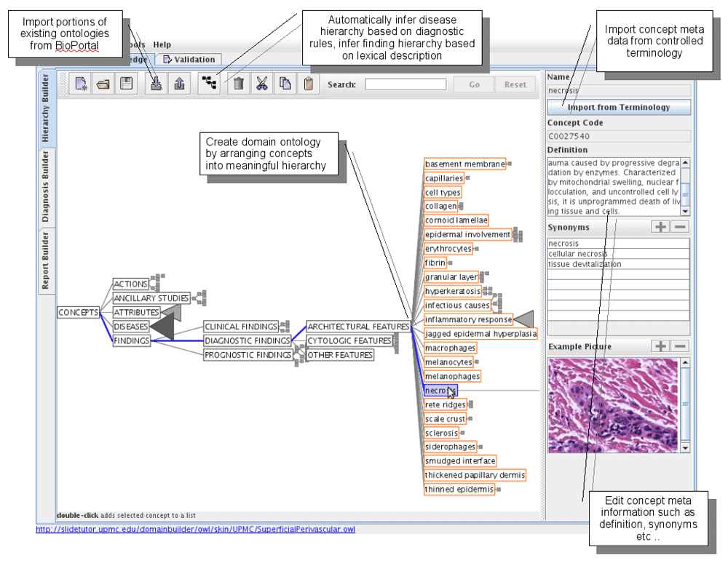Image resolution: width=728 pixels, height=563 pixels.
Task: Open the Help menu
Action: pyautogui.click(x=162, y=44)
